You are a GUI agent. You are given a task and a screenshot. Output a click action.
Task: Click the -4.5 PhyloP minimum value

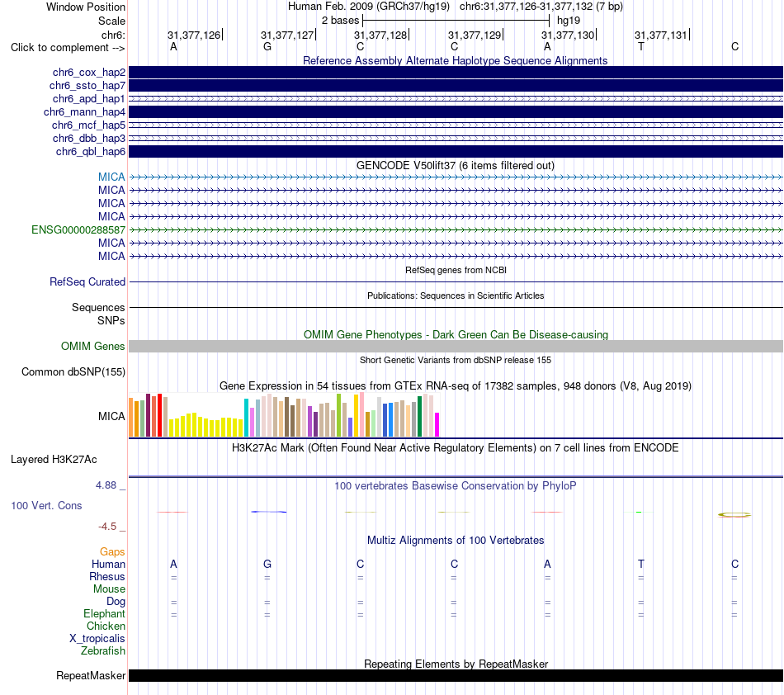pos(107,526)
